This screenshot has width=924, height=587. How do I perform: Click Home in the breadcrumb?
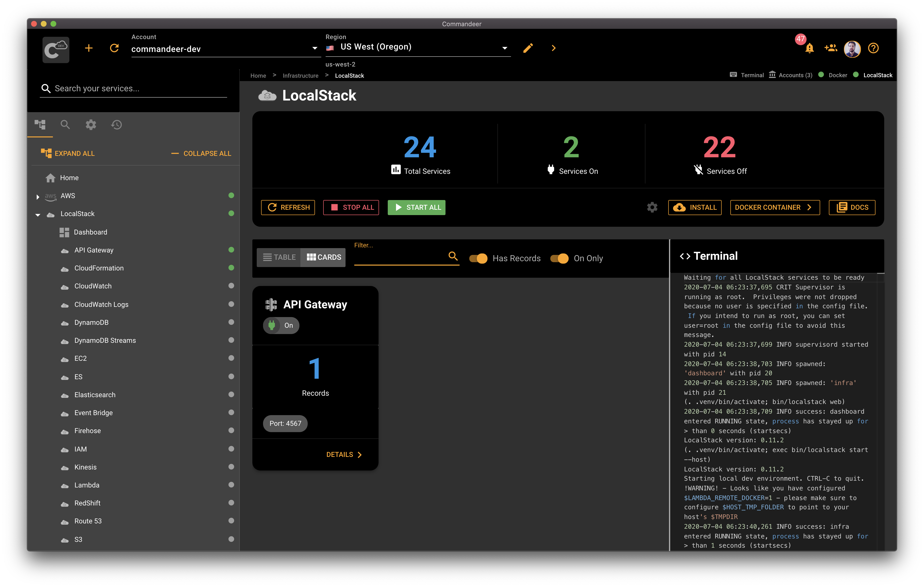[x=258, y=76]
